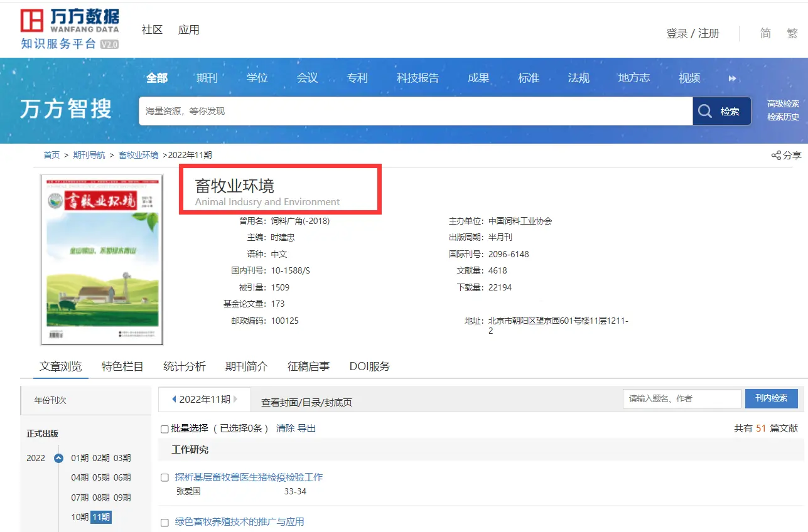The width and height of the screenshot is (808, 532).
Task: Click the magnifier 检索 search button
Action: tap(722, 111)
